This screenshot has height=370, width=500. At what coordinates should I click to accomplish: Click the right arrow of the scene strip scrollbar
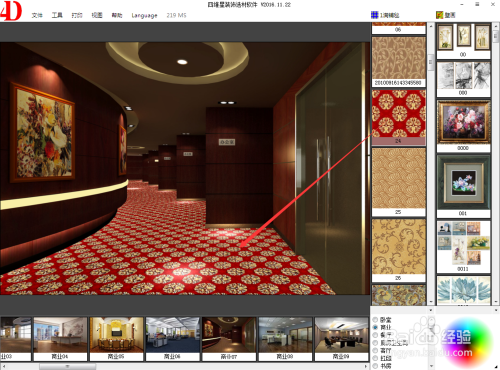pyautogui.click(x=366, y=366)
